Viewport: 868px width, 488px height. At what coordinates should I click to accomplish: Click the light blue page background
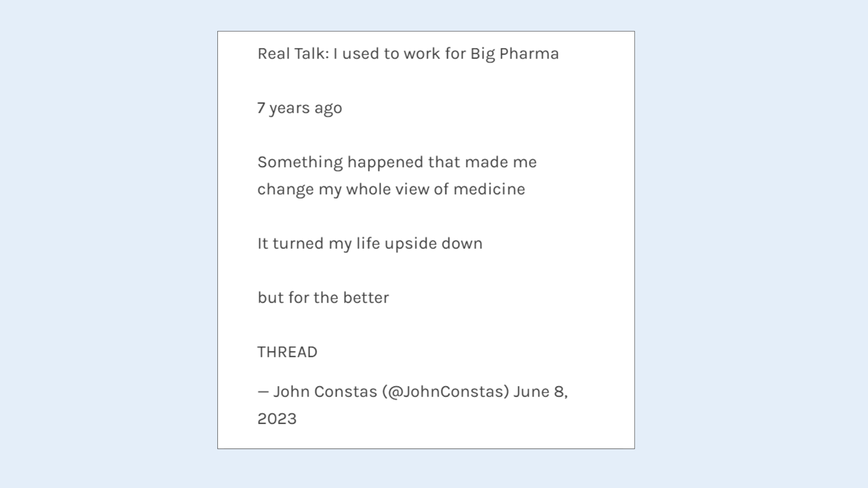(x=108, y=244)
